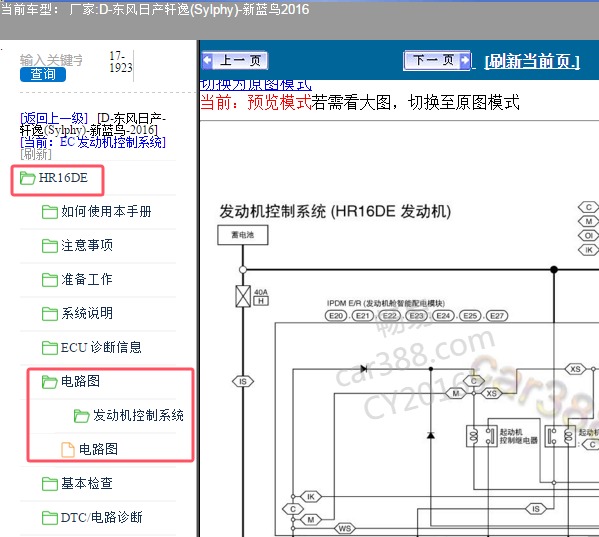Viewport: 599px width, 537px height.
Task: Click the 发动机控制系统 (HR16DE 发动机) diagram title
Action: (x=335, y=211)
